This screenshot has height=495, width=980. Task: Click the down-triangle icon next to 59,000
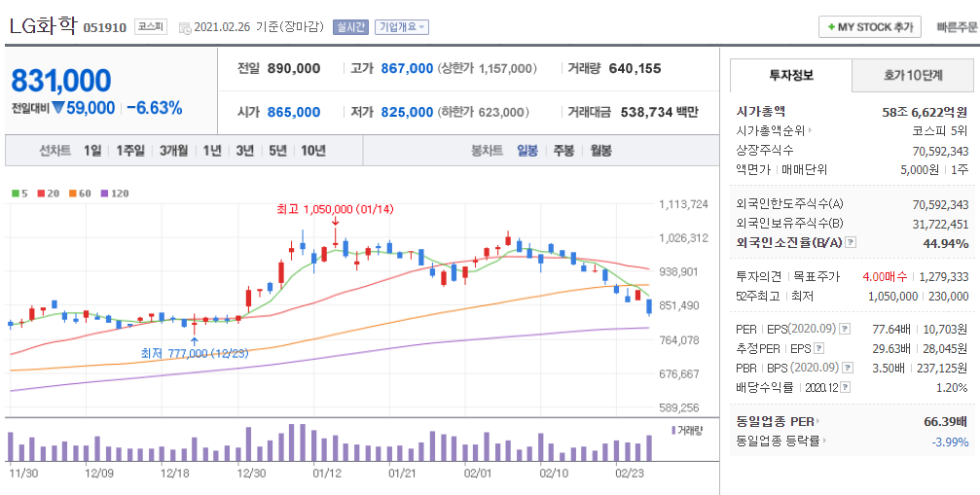58,108
